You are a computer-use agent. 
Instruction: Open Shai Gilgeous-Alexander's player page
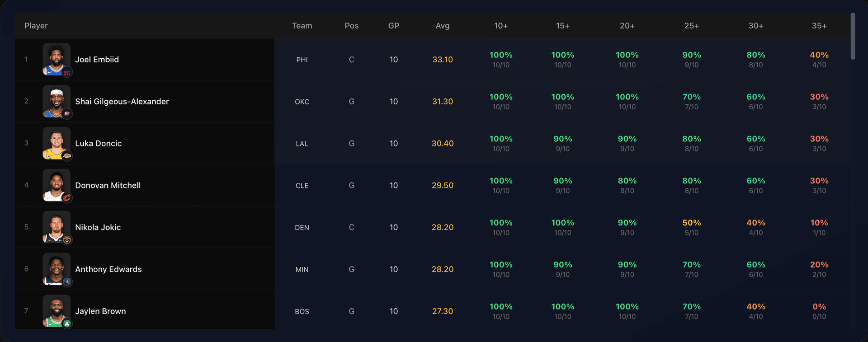122,101
